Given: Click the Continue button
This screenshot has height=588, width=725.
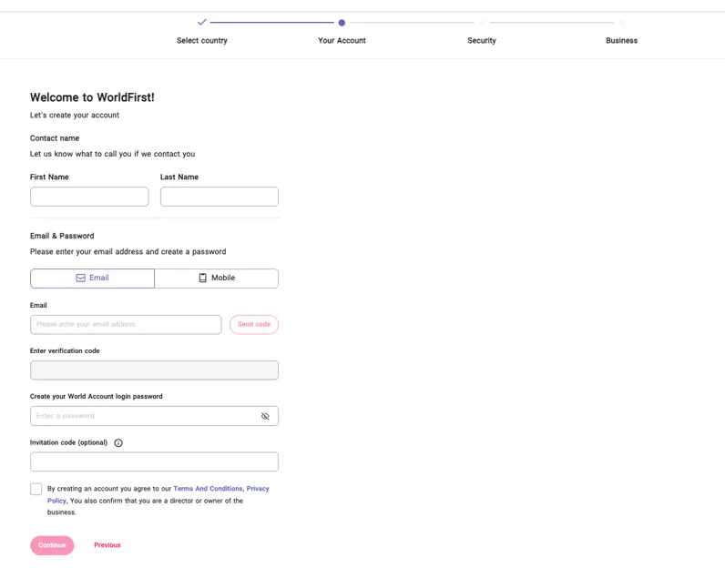Looking at the screenshot, I should (52, 545).
